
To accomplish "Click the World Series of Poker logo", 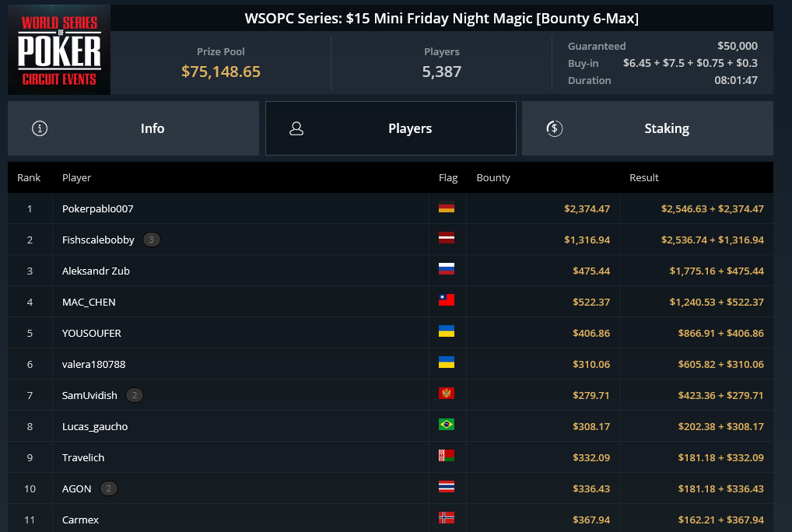I will [x=61, y=50].
